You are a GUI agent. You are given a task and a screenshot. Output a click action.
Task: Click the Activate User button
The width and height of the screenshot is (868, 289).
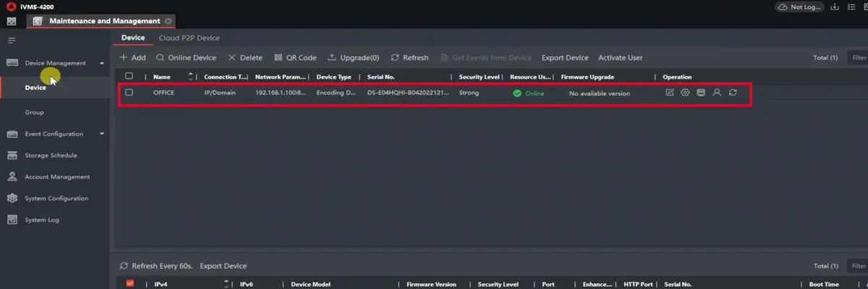[620, 58]
